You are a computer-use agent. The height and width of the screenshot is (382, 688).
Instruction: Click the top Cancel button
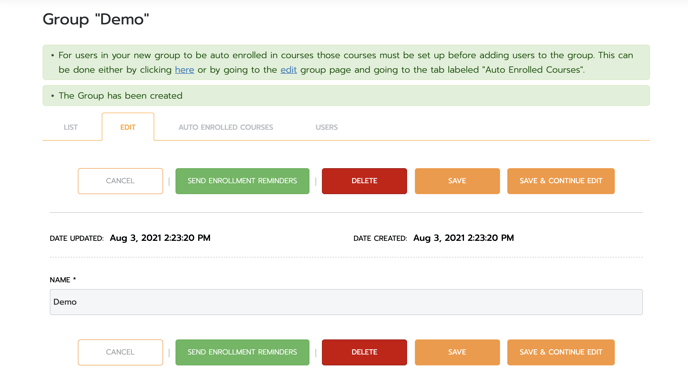pyautogui.click(x=120, y=181)
